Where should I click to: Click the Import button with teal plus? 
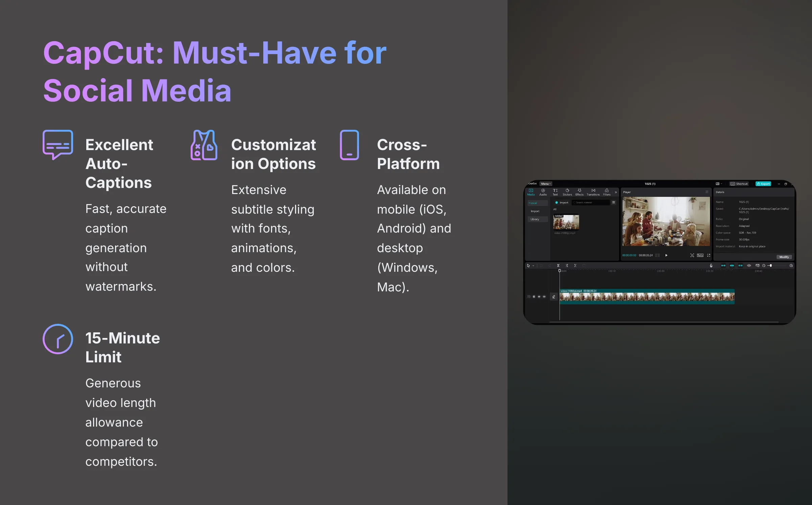pyautogui.click(x=562, y=203)
